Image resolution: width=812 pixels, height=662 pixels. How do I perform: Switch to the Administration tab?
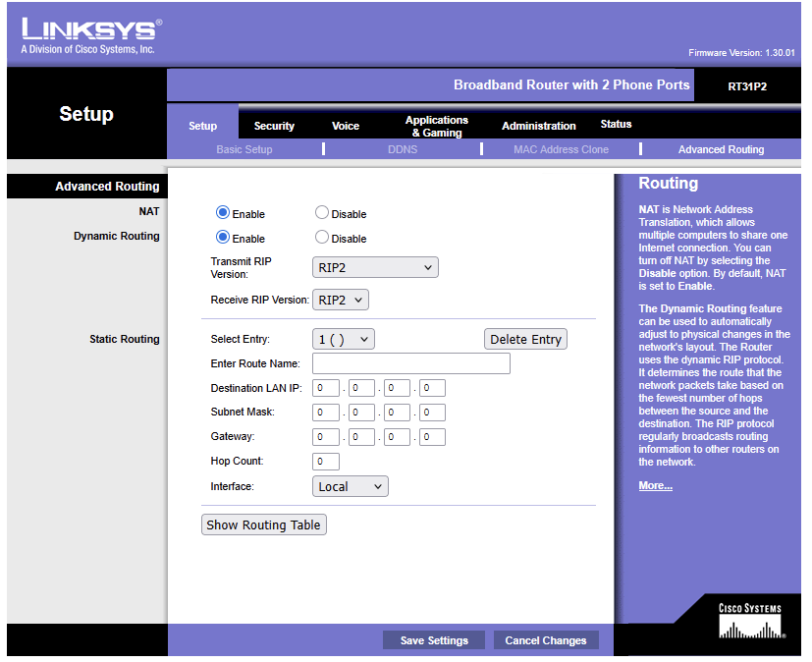click(539, 126)
